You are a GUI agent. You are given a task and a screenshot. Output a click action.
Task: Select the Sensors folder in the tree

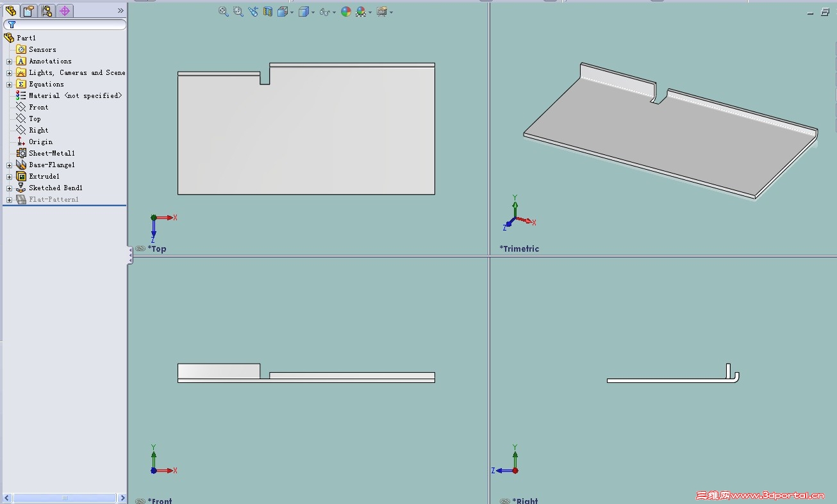[42, 49]
